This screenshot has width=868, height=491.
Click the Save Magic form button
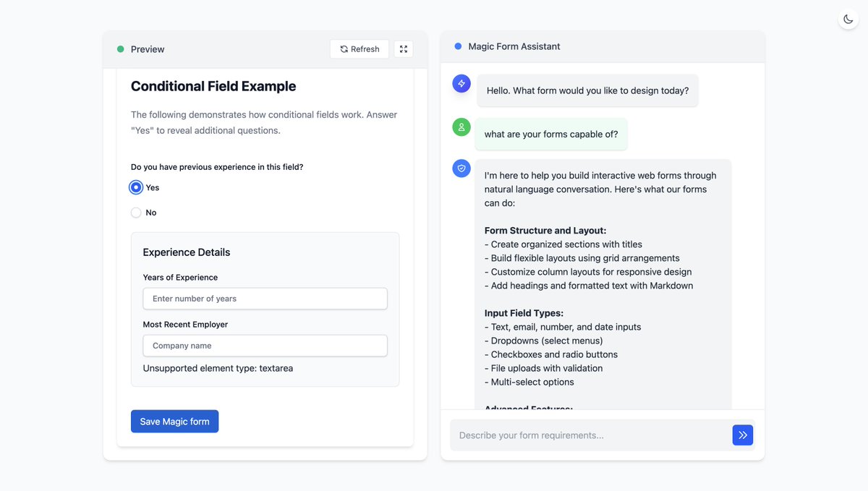coord(174,422)
